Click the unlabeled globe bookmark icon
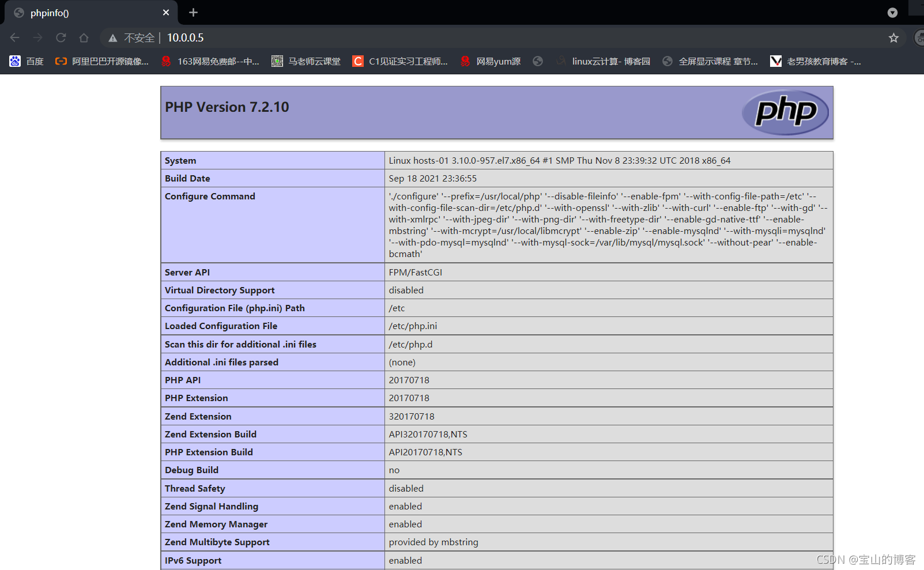Screen dimensions: 924x570 click(538, 61)
